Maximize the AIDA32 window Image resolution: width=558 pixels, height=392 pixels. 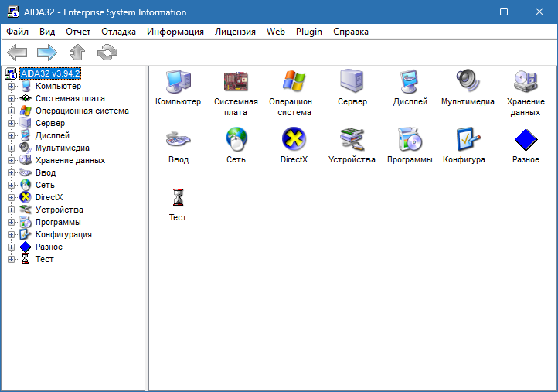tap(504, 12)
